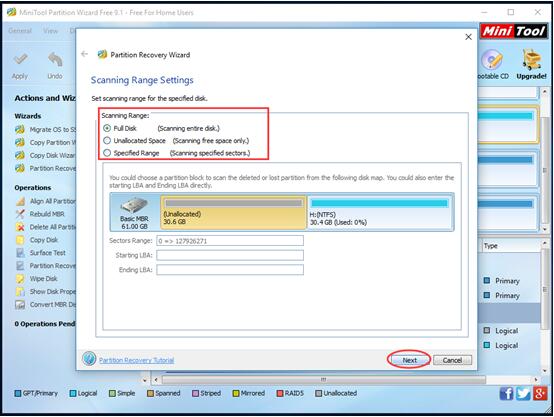Click Surface Test operation
Viewport: 554px width, 417px height.
pyautogui.click(x=41, y=253)
